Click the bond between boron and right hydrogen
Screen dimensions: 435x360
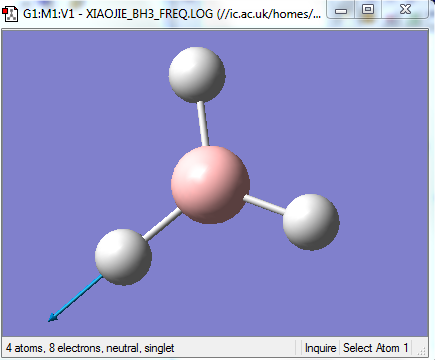click(x=264, y=204)
